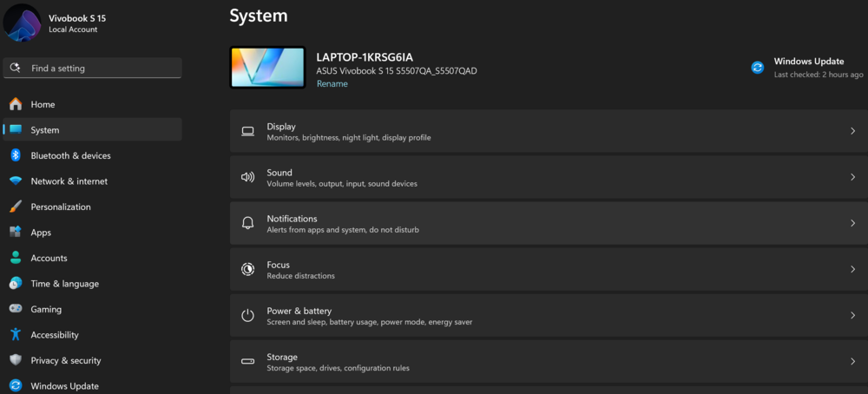Click the Accessibility figure icon

click(x=16, y=335)
